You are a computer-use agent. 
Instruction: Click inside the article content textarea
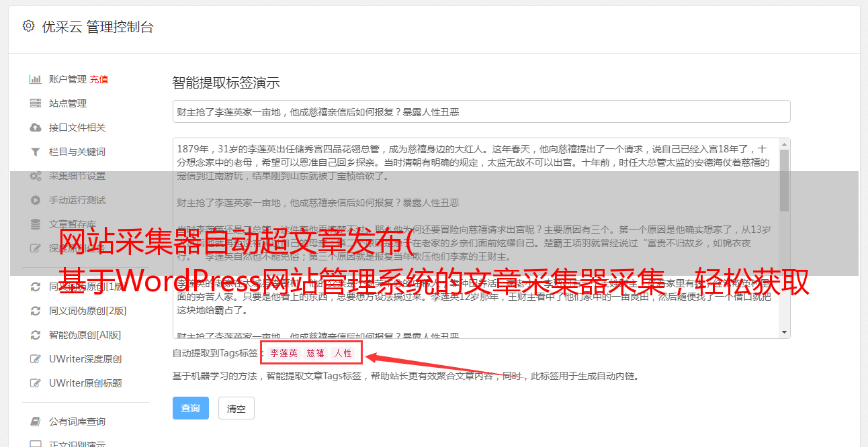click(x=476, y=238)
